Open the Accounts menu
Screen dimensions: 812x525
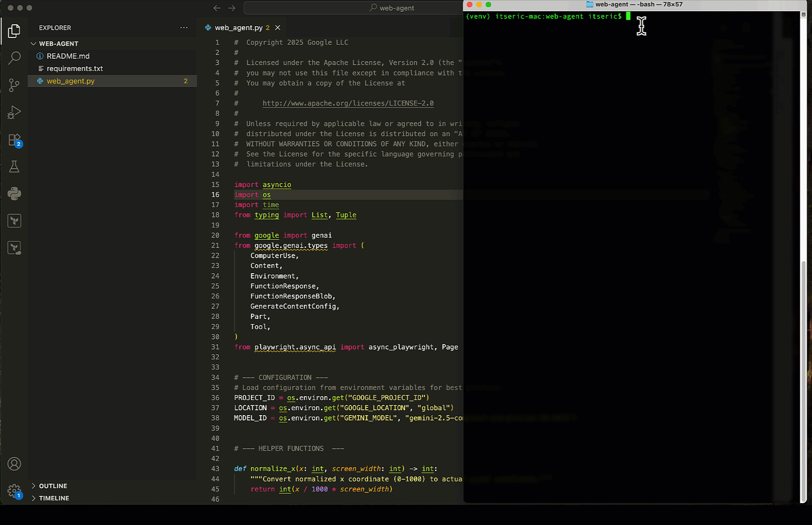pos(14,464)
